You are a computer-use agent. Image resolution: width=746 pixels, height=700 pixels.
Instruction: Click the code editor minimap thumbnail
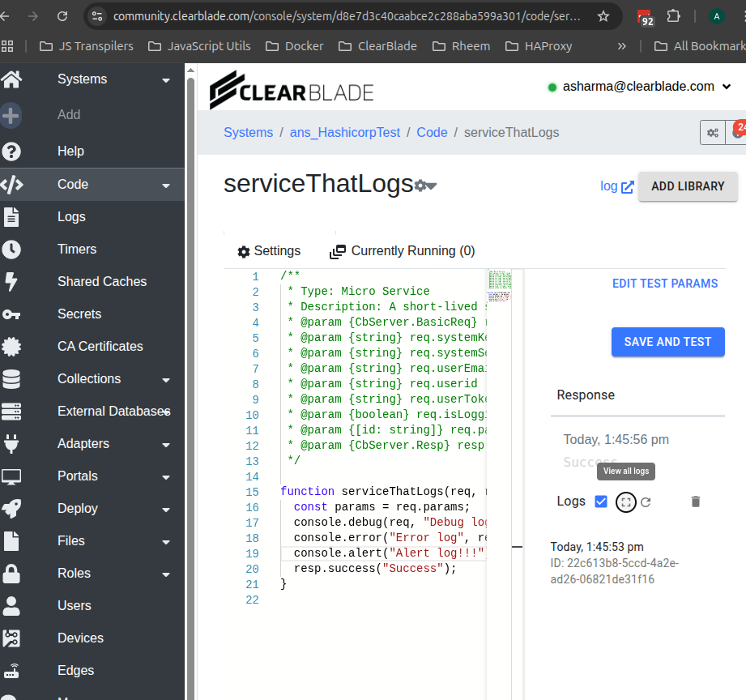pos(500,285)
